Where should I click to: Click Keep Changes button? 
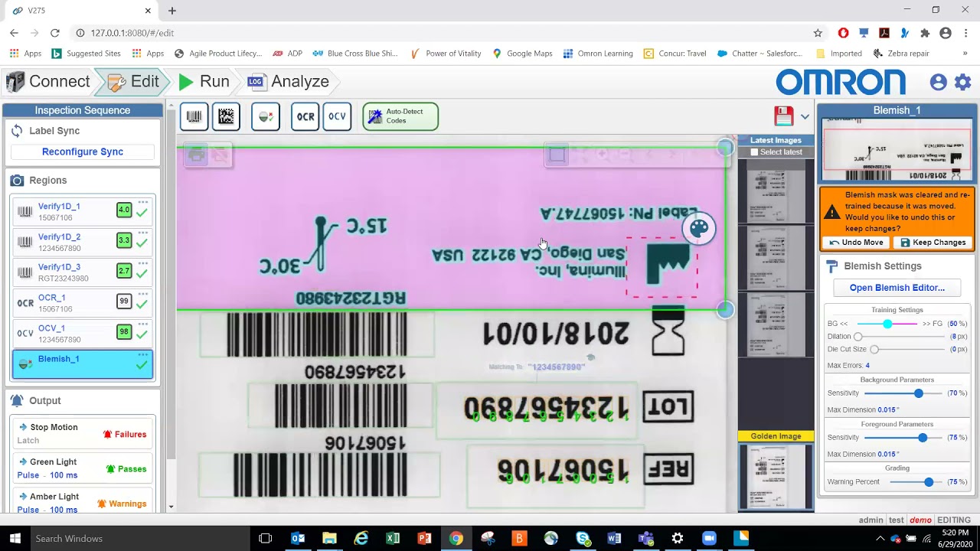click(x=933, y=243)
